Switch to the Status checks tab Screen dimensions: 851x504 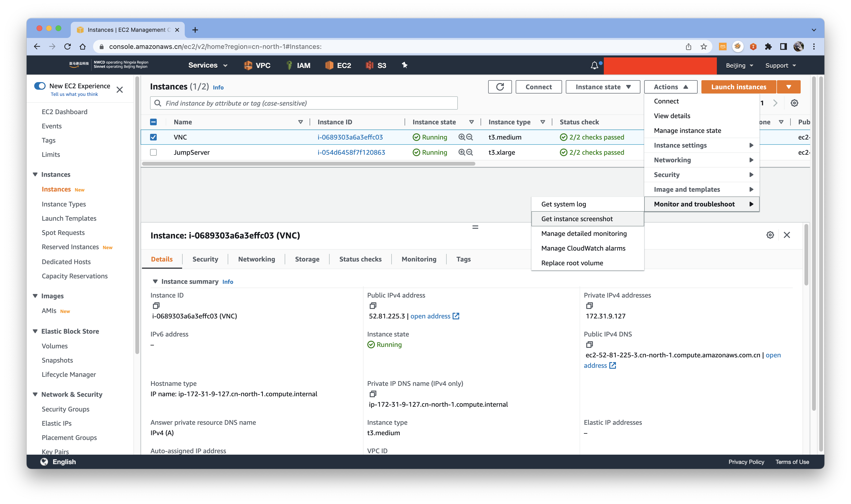click(x=360, y=259)
